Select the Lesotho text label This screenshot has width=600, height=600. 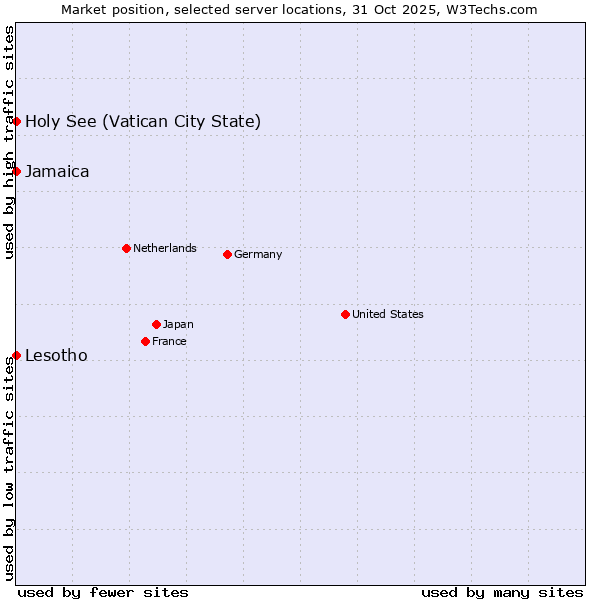[56, 356]
